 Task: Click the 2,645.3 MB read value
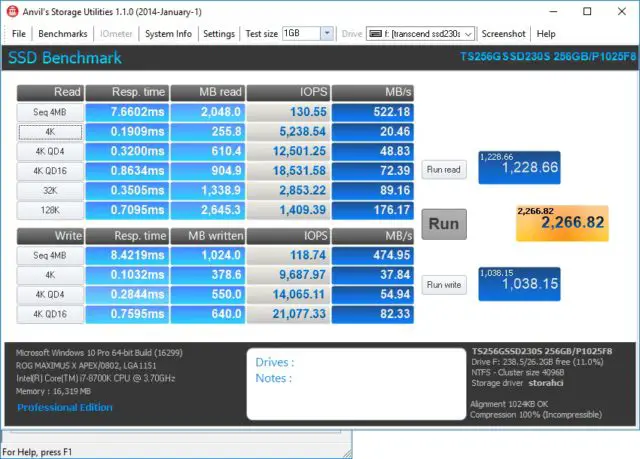[x=208, y=210]
